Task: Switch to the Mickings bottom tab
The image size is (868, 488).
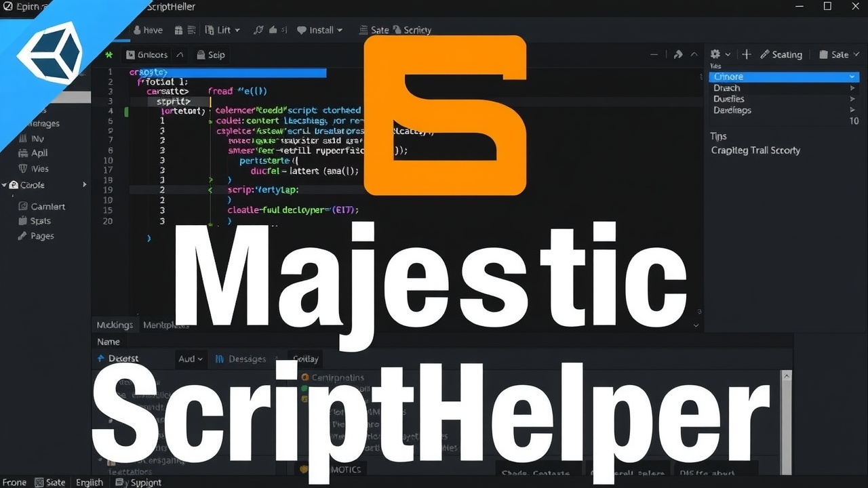Action: pos(115,325)
